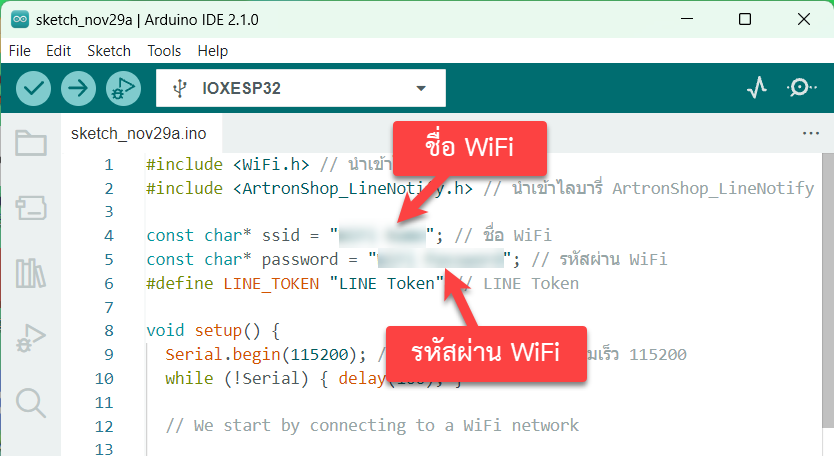The height and width of the screenshot is (456, 834).
Task: Open the Help menu
Action: click(212, 51)
